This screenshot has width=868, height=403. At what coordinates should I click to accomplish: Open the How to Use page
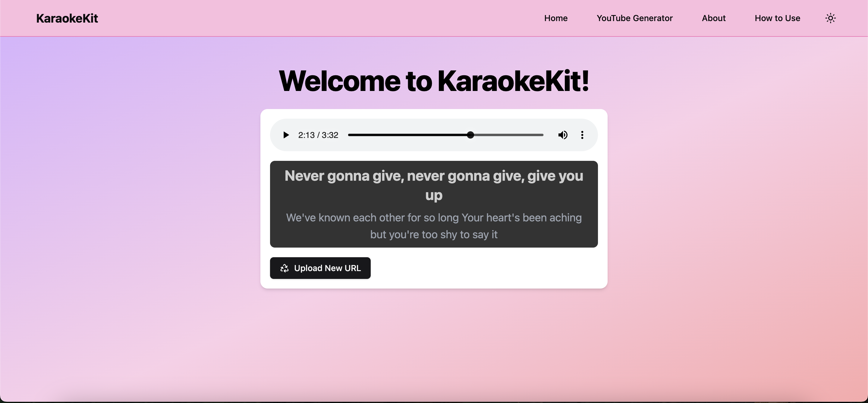click(x=777, y=18)
